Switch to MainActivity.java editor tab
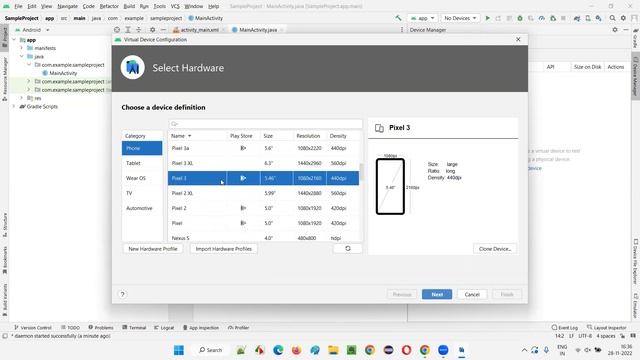 click(258, 30)
